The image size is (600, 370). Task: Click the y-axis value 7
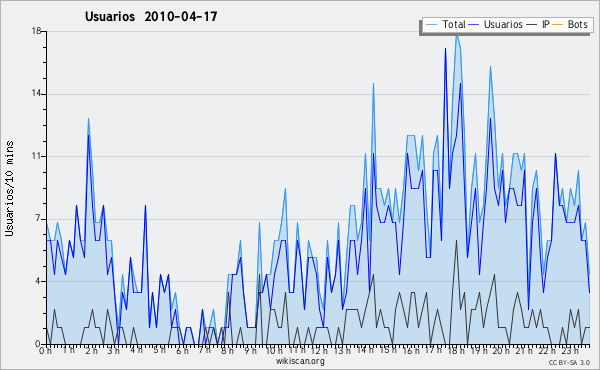pyautogui.click(x=38, y=219)
